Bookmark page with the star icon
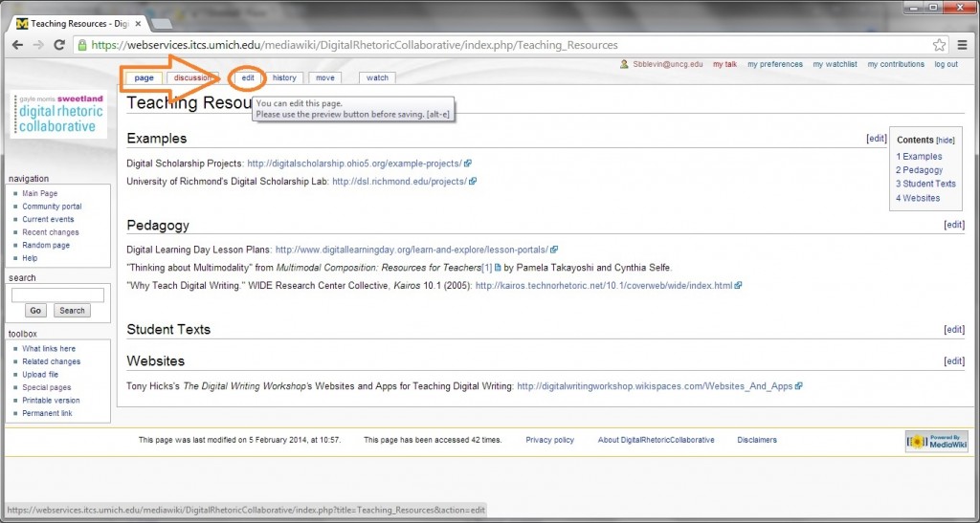 point(939,45)
